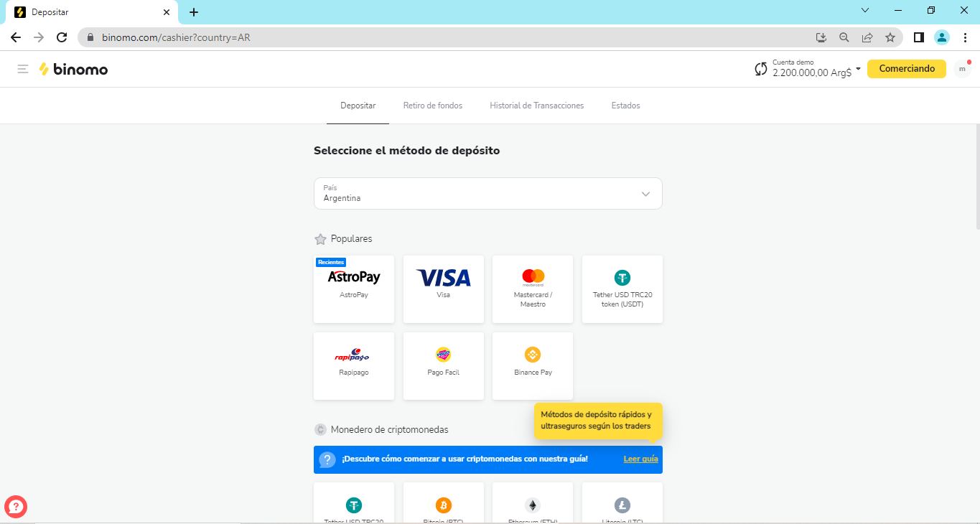Click the Comerciando button

pos(907,69)
